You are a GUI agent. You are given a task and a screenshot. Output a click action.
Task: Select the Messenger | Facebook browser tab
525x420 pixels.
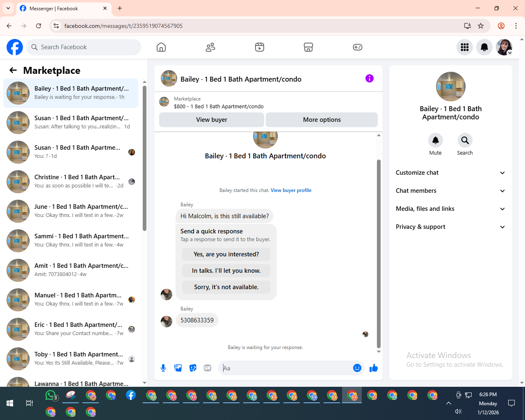(x=64, y=8)
